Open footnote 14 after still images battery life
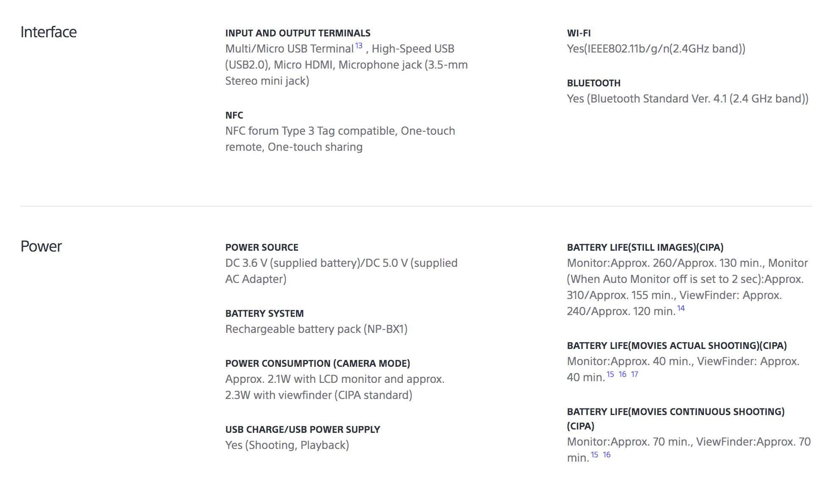Image resolution: width=820 pixels, height=504 pixels. coord(681,308)
